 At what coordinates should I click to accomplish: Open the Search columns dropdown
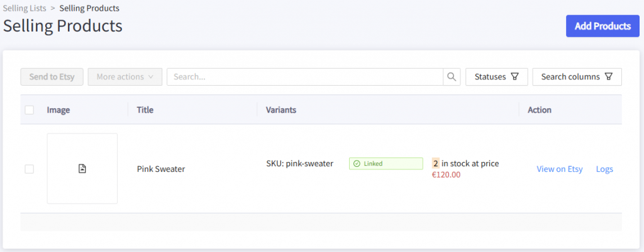point(577,77)
